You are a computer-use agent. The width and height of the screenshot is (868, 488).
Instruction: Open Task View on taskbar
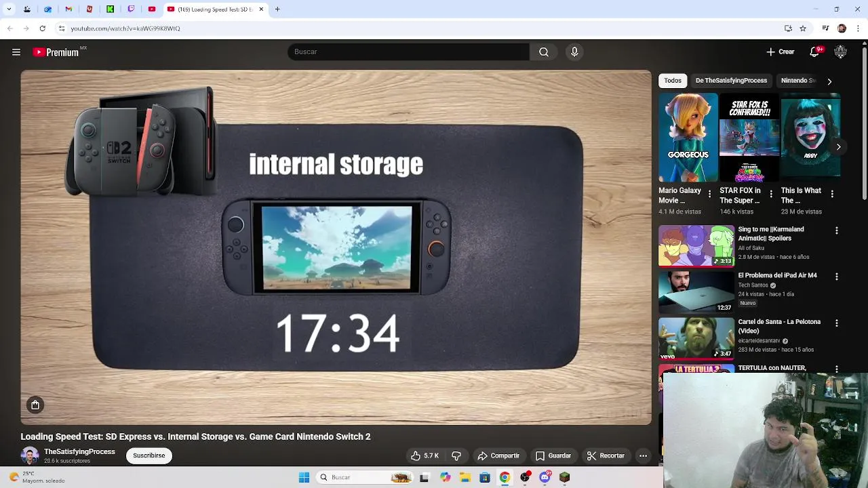pos(424,477)
